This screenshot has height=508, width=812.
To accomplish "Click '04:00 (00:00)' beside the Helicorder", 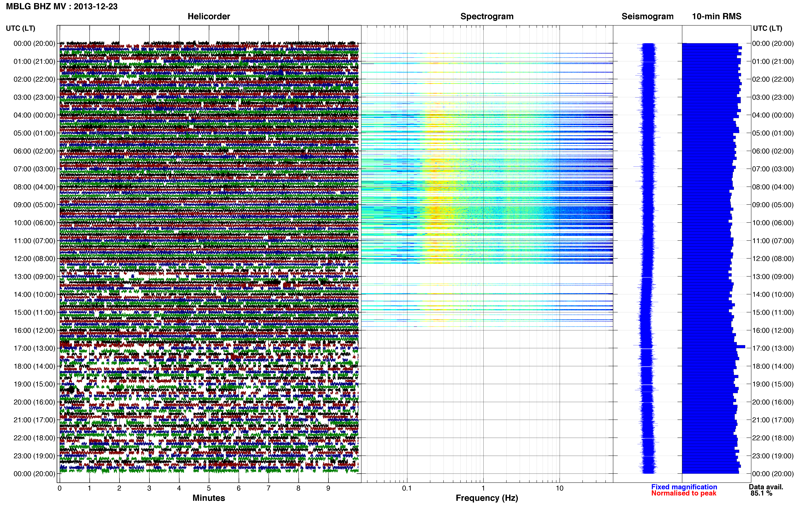I will [x=34, y=115].
